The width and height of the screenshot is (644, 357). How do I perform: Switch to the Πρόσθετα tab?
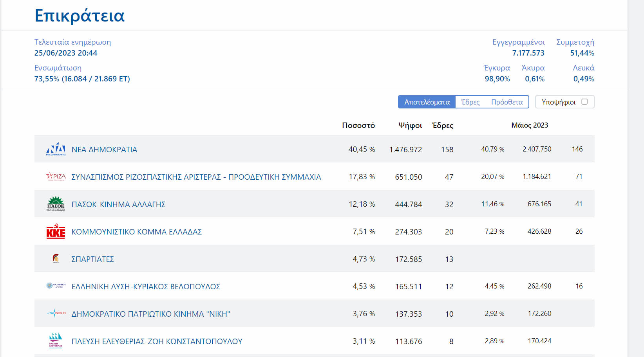[507, 102]
